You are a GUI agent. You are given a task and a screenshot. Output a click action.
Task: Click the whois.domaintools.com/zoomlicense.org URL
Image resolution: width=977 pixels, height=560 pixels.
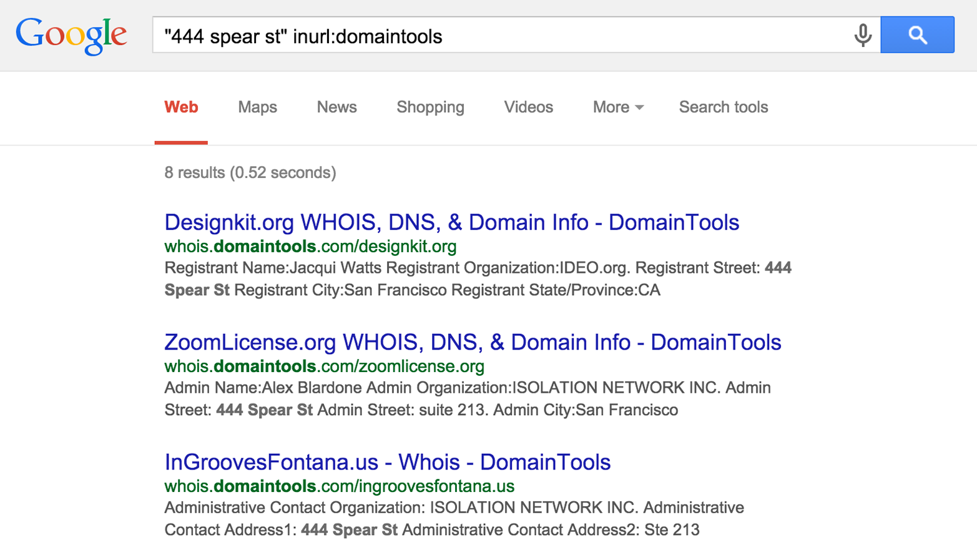324,366
